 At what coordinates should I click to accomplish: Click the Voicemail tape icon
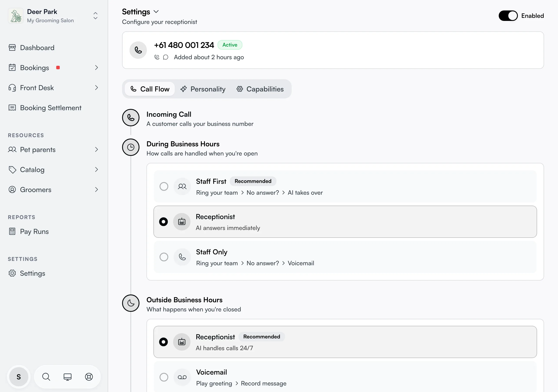click(182, 377)
